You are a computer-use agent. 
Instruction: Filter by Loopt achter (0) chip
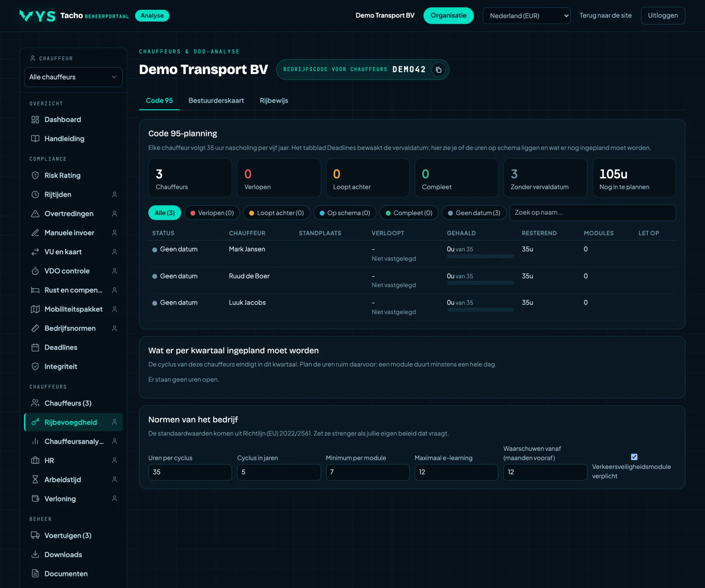pos(276,213)
